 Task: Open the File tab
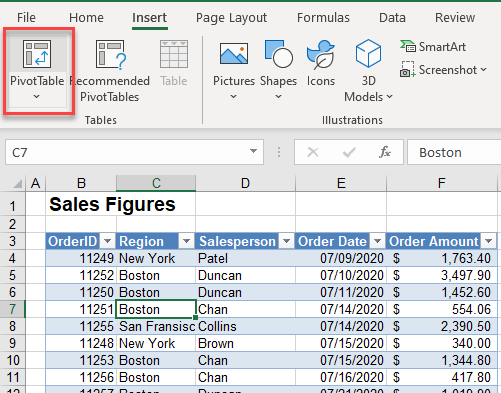pyautogui.click(x=26, y=18)
